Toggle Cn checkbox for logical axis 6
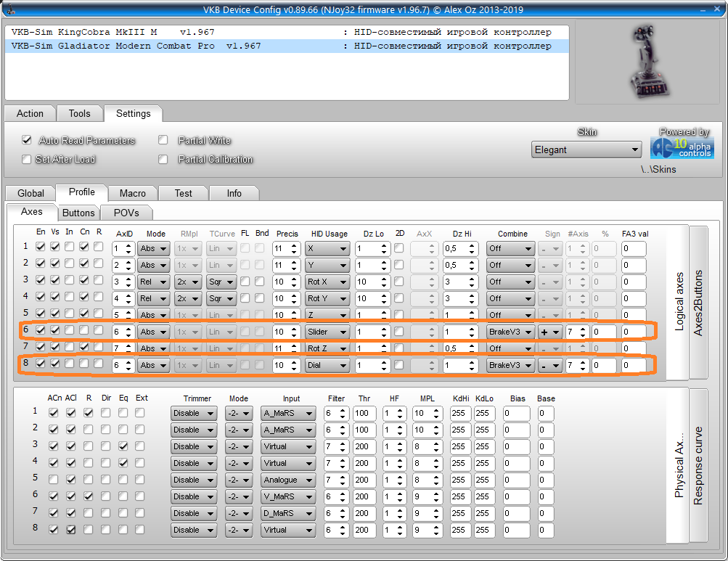The height and width of the screenshot is (561, 728). coord(83,330)
